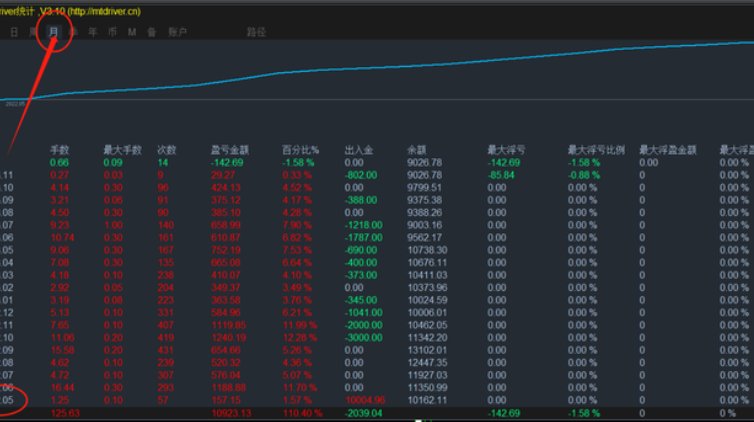Select the -690.00 withdrawal cell

(x=361, y=250)
